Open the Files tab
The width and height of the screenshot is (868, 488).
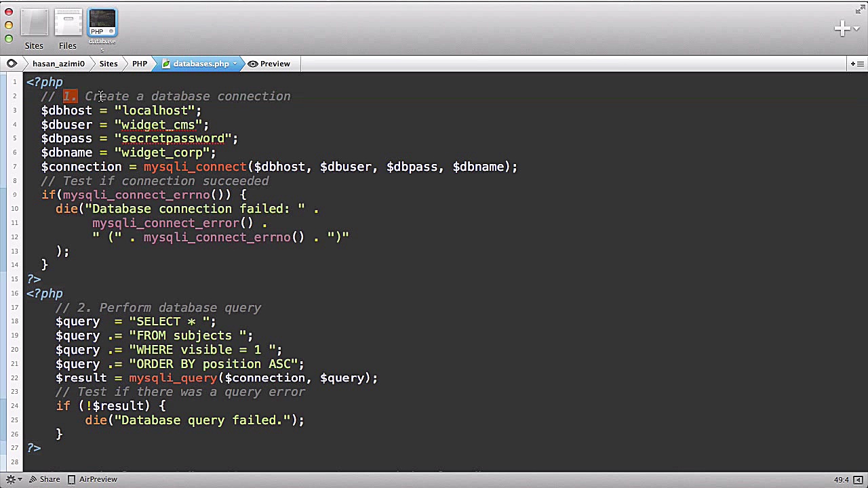68,30
